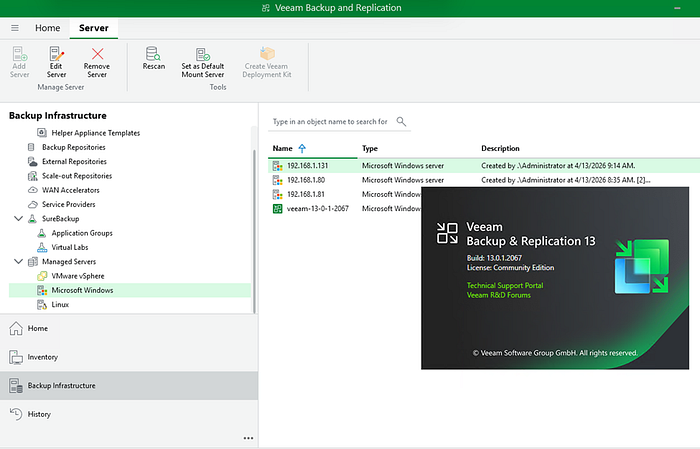700x449 pixels.
Task: Click the tree pane vertical scrollbar
Action: [254, 231]
